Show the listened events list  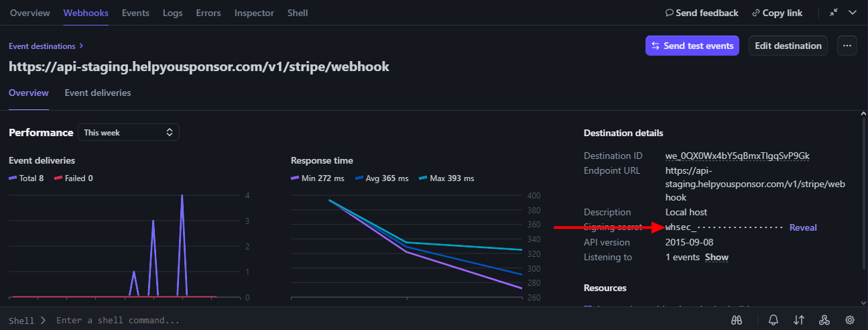[717, 257]
